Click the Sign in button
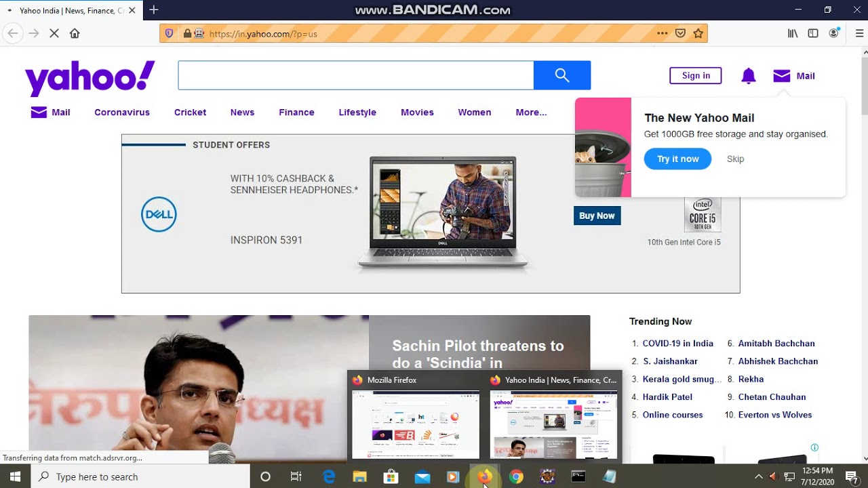The width and height of the screenshot is (868, 488). click(696, 75)
